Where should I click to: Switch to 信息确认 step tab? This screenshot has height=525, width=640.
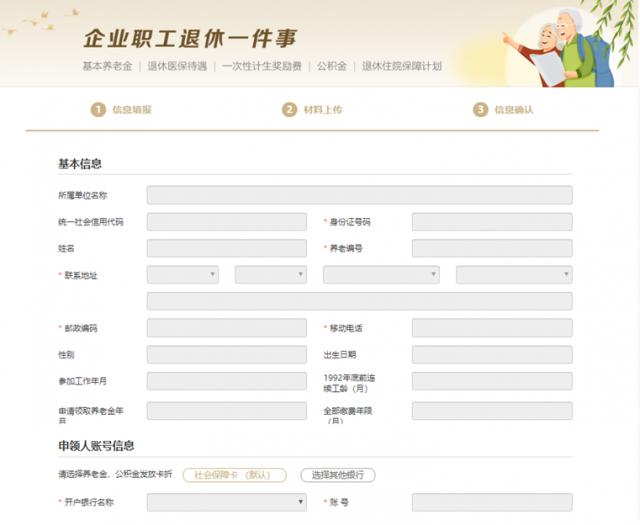point(513,110)
